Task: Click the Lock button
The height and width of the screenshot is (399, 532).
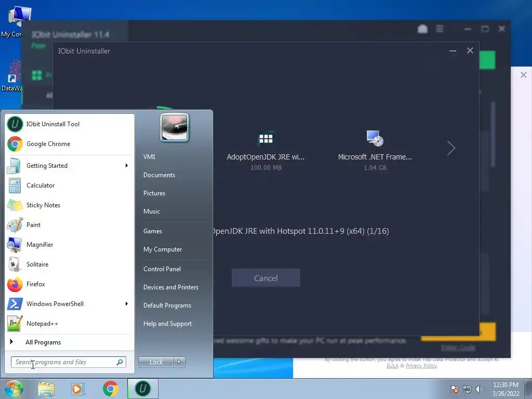Action: 156,362
